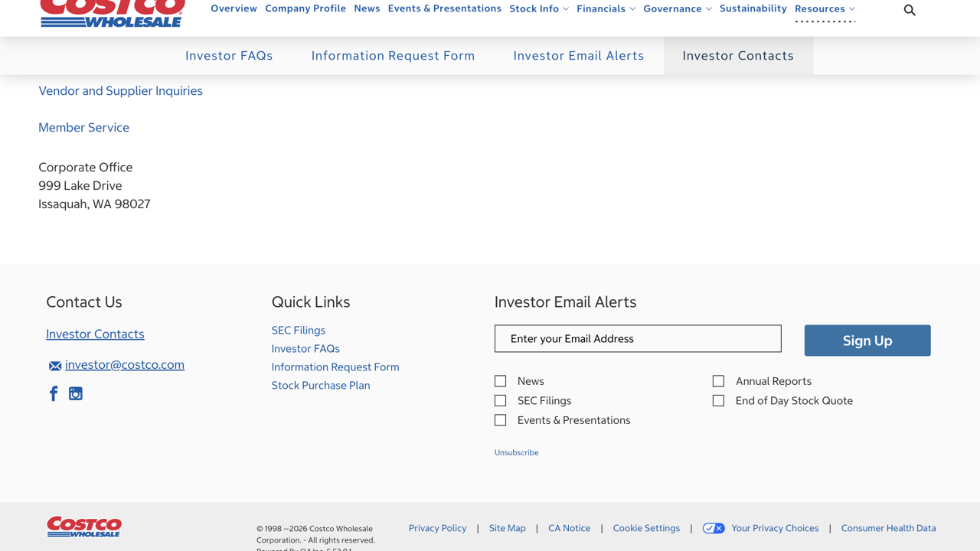Check the Annual Reports alert checkbox
The height and width of the screenshot is (551, 980).
pyautogui.click(x=718, y=381)
